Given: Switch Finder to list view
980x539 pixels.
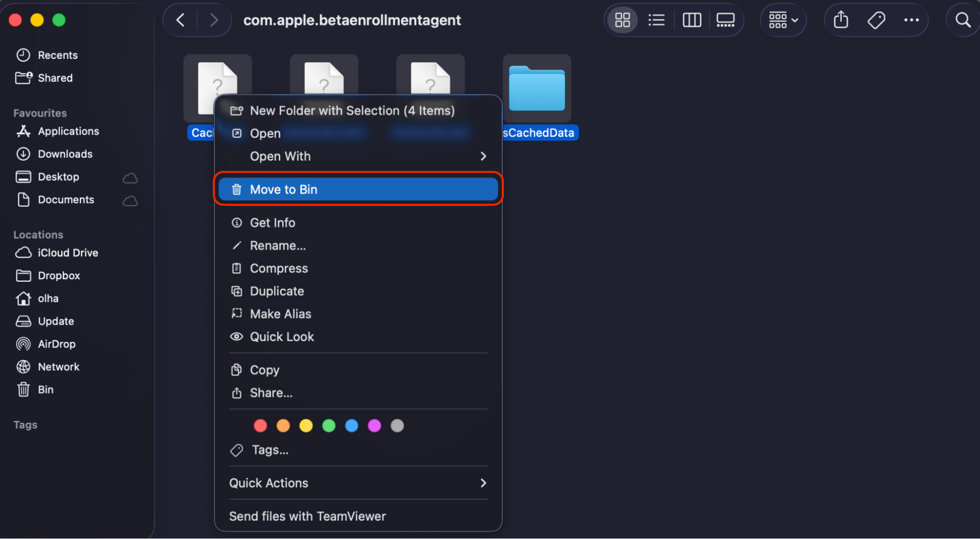Looking at the screenshot, I should click(x=656, y=20).
